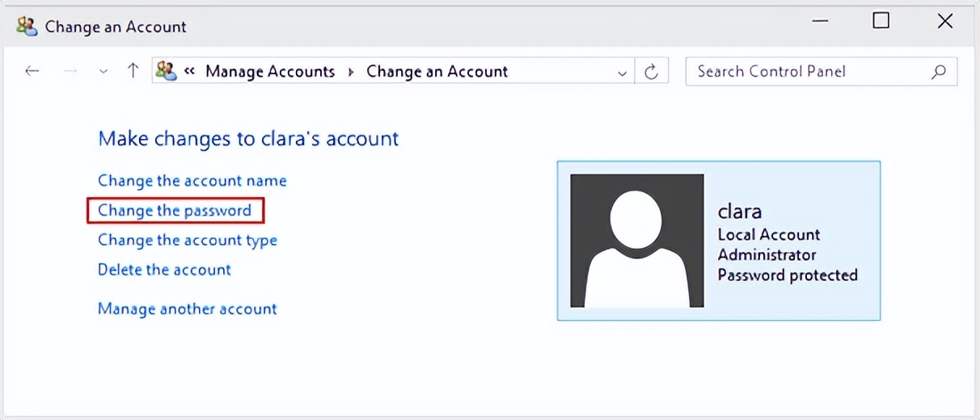This screenshot has width=980, height=420.
Task: Click the Back arrow button
Action: tap(32, 71)
